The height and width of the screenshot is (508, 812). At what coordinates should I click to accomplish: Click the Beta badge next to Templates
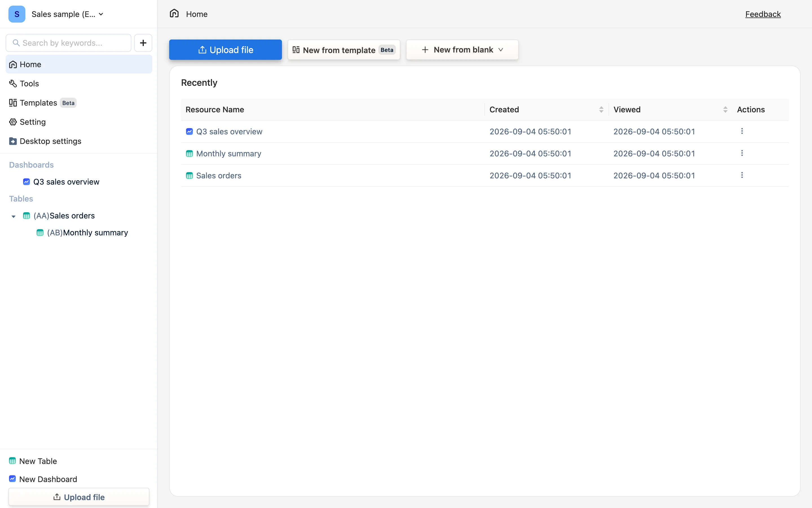(x=69, y=103)
